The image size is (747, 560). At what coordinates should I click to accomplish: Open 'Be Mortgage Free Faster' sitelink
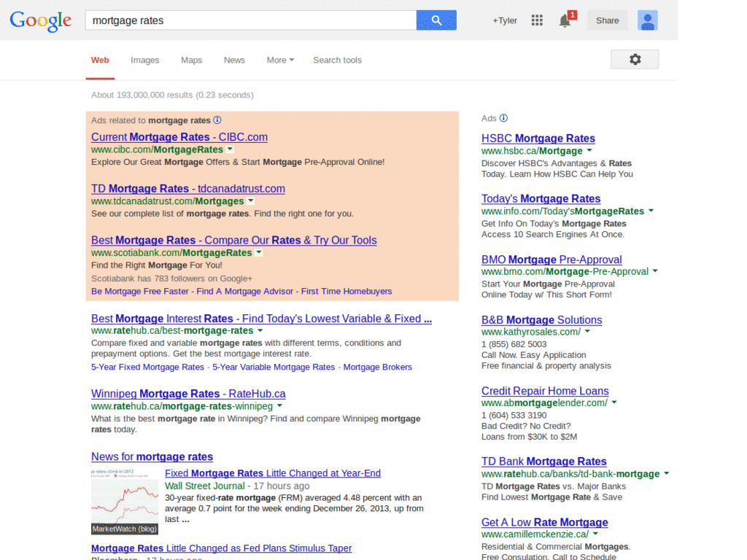point(140,292)
